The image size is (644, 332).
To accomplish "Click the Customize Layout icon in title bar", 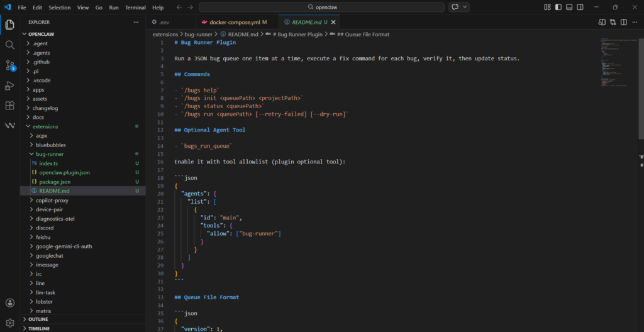I will 547,7.
